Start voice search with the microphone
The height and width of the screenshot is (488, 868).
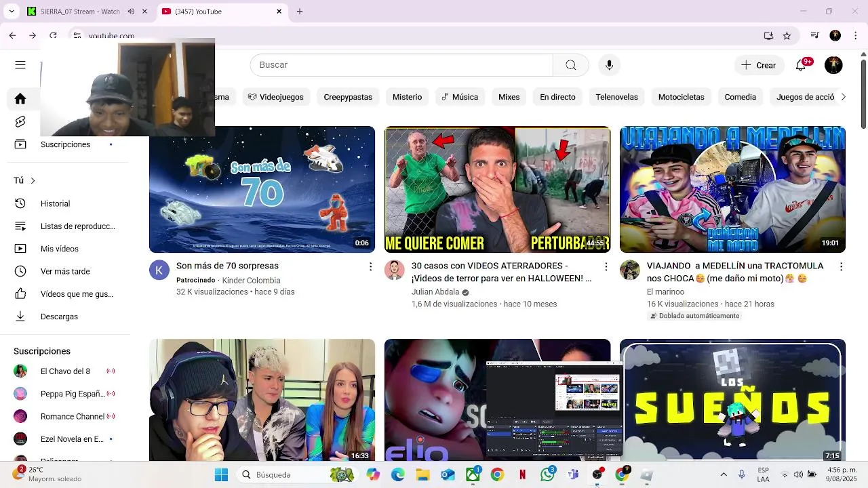click(609, 65)
